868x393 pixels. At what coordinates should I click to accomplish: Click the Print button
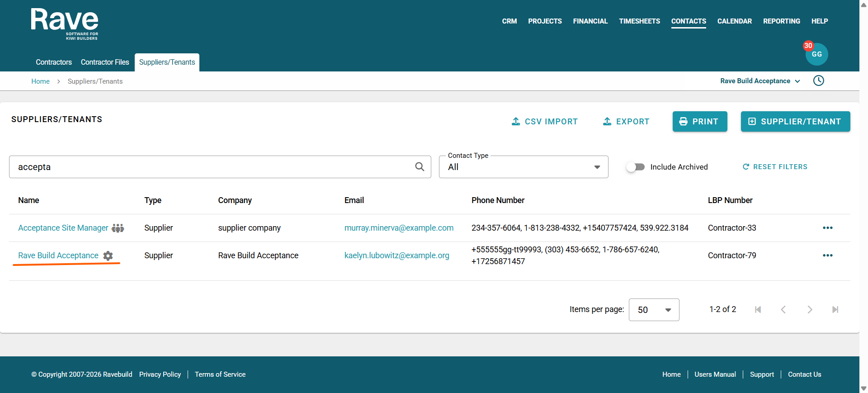[x=700, y=122]
